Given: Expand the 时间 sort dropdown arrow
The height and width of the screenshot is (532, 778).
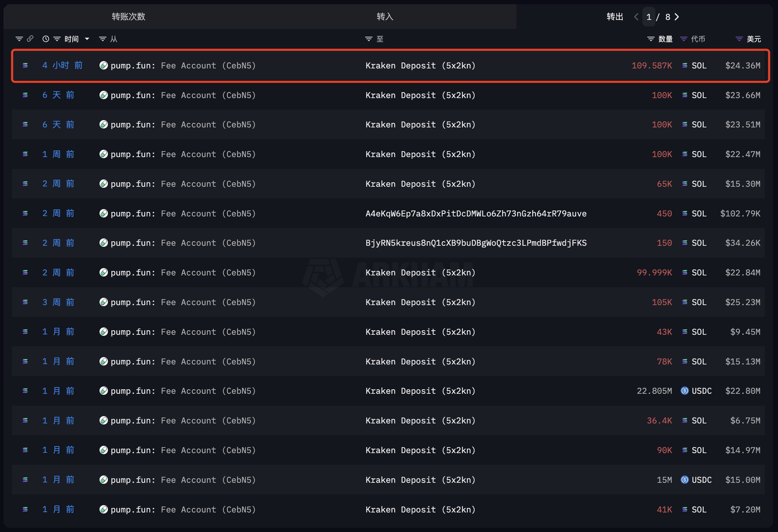Looking at the screenshot, I should click(87, 39).
